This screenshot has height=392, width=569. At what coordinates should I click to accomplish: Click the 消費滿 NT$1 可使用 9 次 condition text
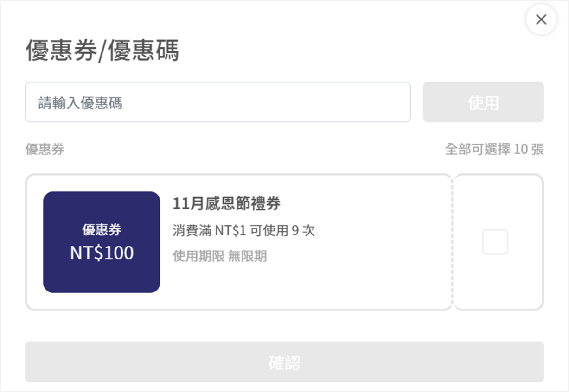(243, 230)
